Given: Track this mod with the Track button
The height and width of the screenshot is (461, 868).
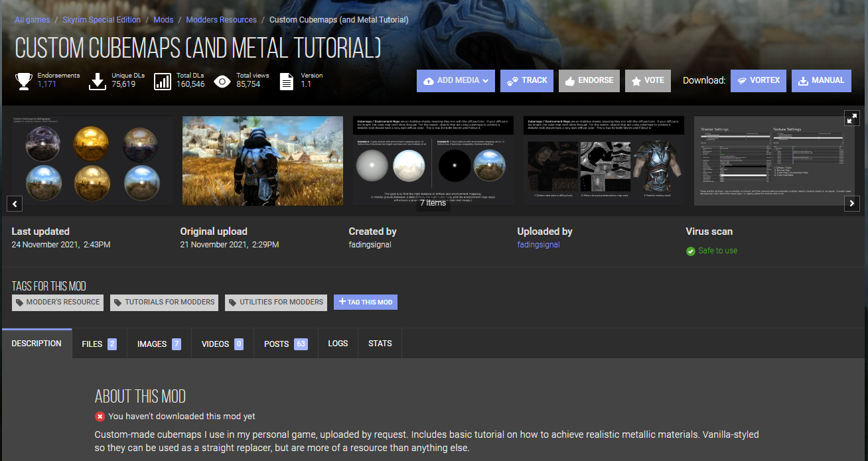Looking at the screenshot, I should [x=527, y=81].
